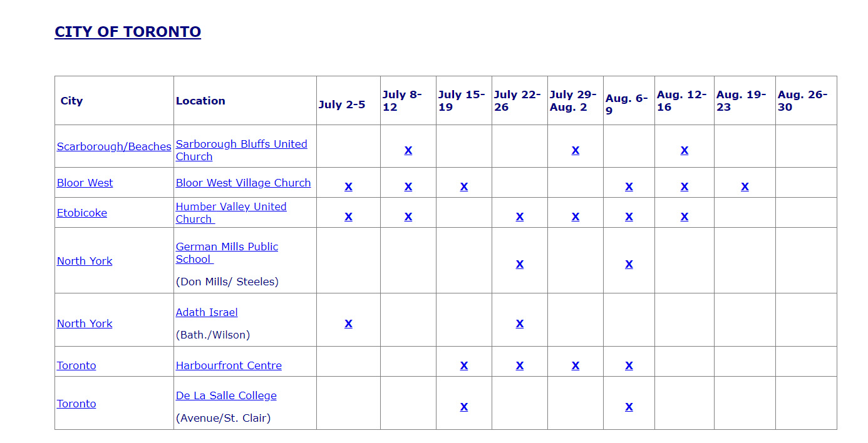Select Humber Valley X for July 29-Aug. 2
The height and width of the screenshot is (443, 868).
(576, 216)
